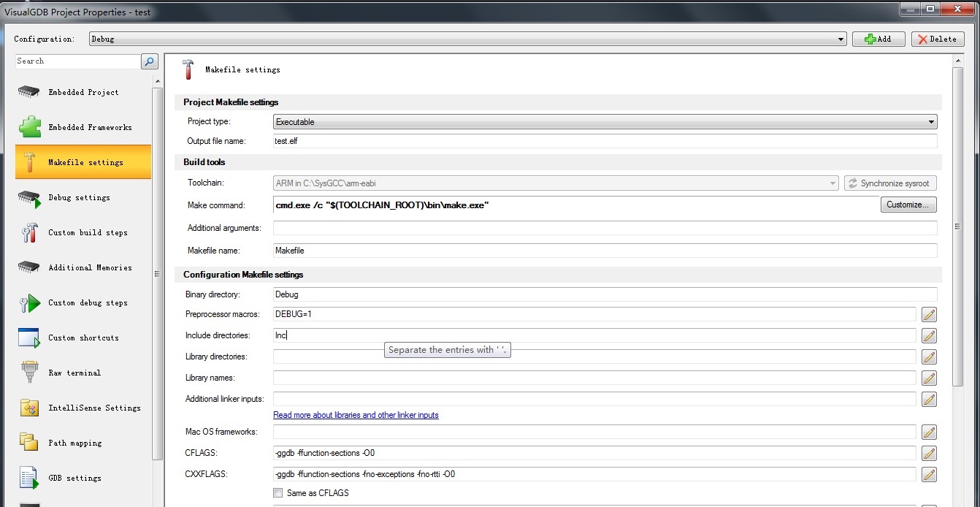The height and width of the screenshot is (507, 980).
Task: Click into the CFLAGS text field
Action: pyautogui.click(x=594, y=453)
